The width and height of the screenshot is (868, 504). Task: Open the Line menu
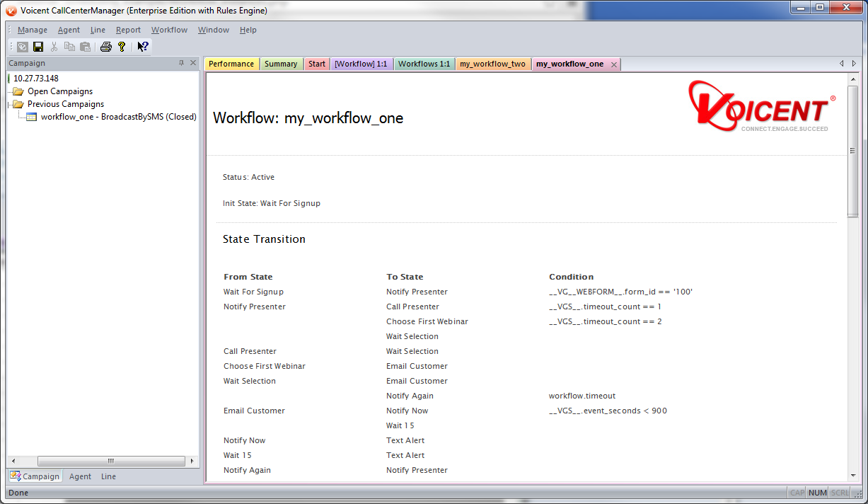tap(98, 30)
